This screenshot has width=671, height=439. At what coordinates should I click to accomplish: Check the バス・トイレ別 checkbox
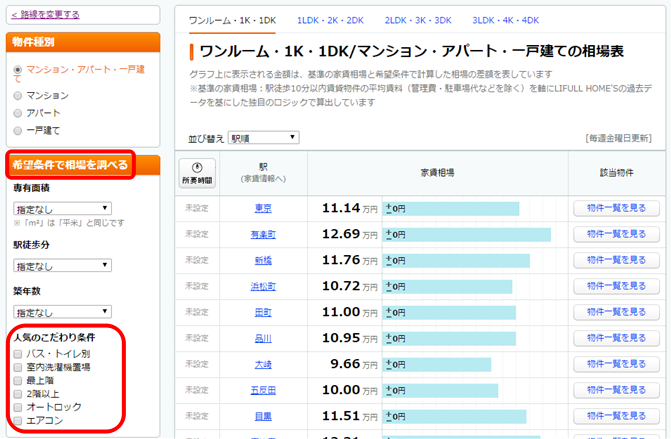tap(17, 354)
